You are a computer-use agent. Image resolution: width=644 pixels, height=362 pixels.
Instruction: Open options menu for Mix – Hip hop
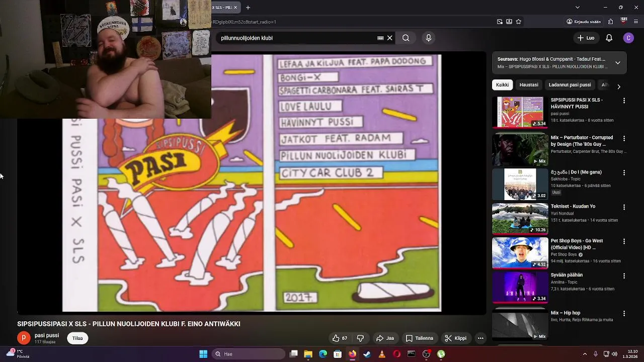[624, 313]
